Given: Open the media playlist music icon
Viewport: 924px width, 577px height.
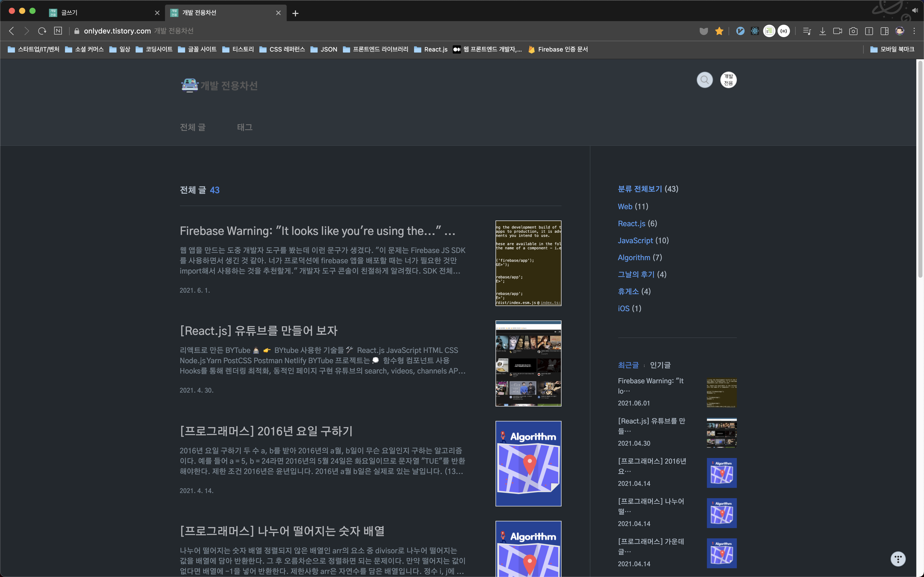Looking at the screenshot, I should (807, 31).
